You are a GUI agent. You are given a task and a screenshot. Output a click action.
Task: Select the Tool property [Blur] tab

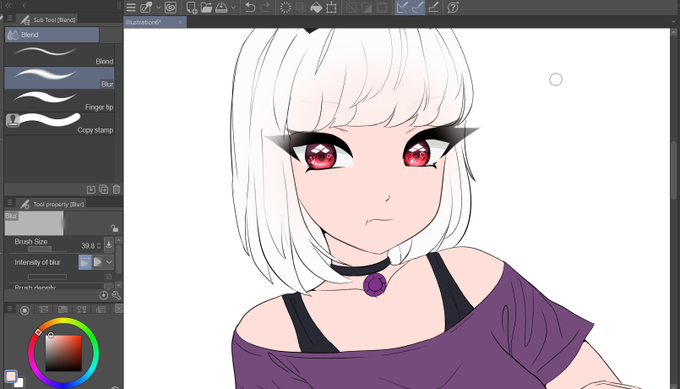click(x=52, y=204)
